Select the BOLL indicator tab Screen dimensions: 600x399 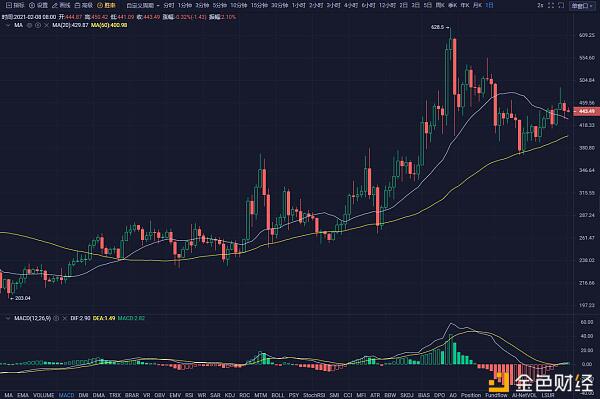(x=278, y=395)
